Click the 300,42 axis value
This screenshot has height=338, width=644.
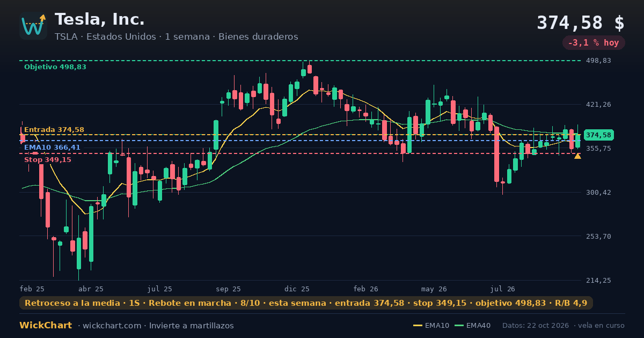click(x=599, y=192)
